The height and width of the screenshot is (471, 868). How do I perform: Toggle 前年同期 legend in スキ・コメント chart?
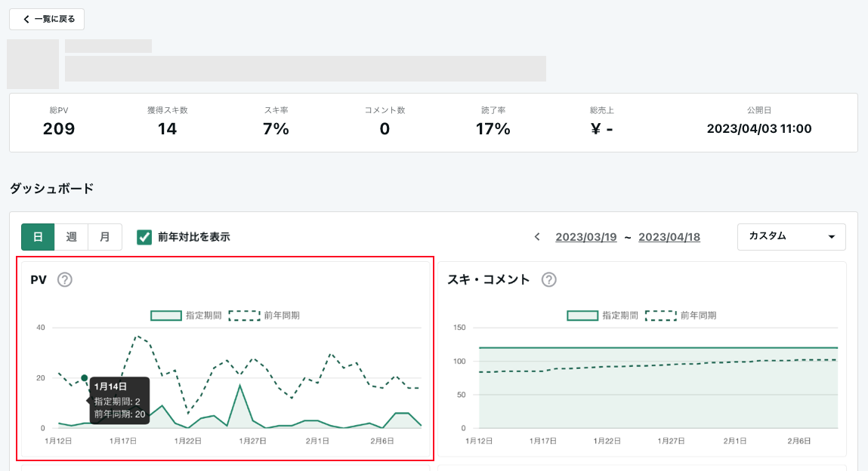pos(681,316)
